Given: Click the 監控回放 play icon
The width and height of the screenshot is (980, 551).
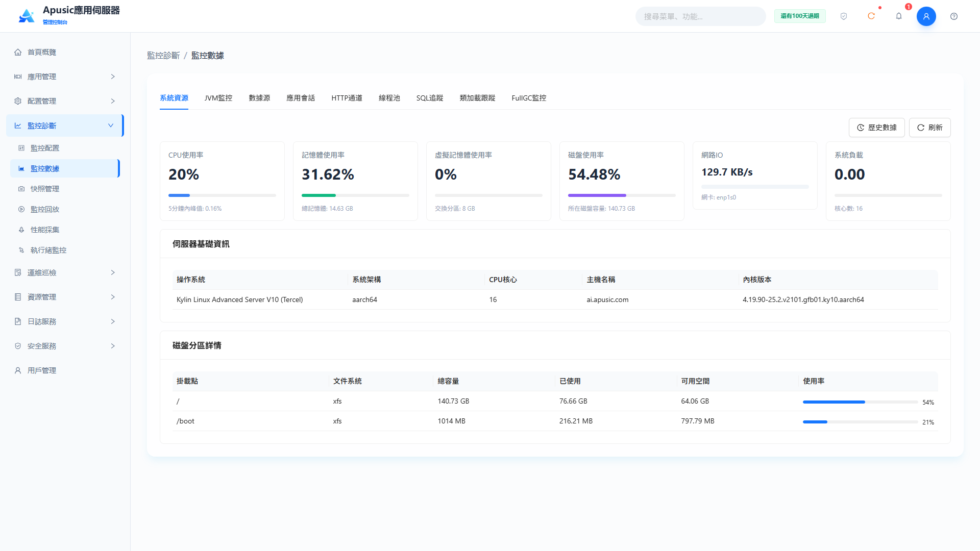Looking at the screenshot, I should 21,209.
